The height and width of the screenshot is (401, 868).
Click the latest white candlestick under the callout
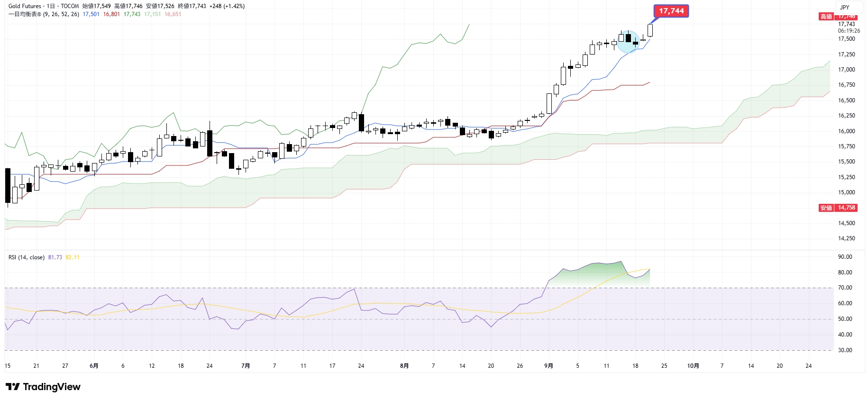coord(650,30)
